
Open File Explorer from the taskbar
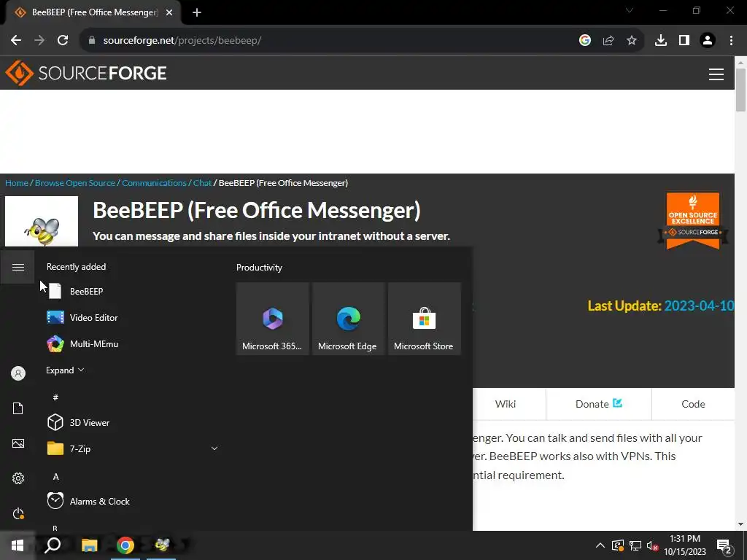click(89, 545)
